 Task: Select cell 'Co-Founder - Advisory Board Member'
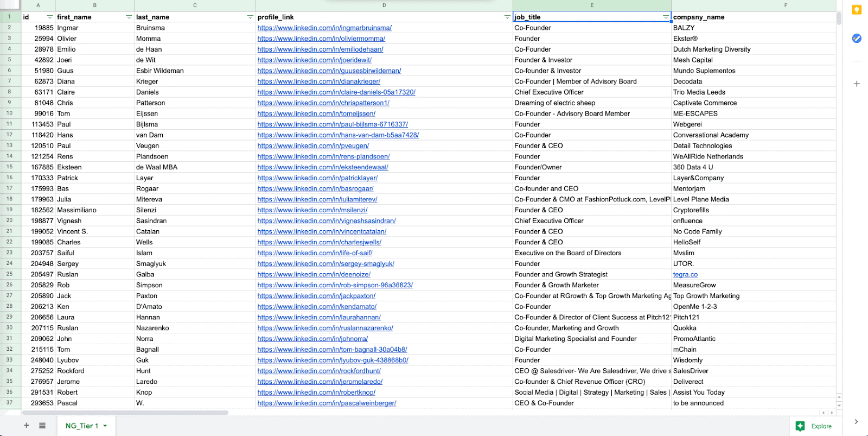click(x=592, y=113)
